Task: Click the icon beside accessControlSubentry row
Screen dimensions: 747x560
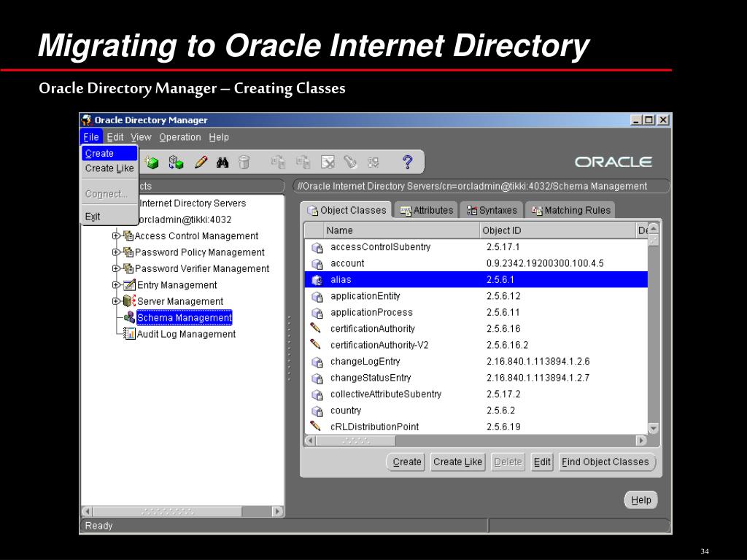Action: click(317, 248)
